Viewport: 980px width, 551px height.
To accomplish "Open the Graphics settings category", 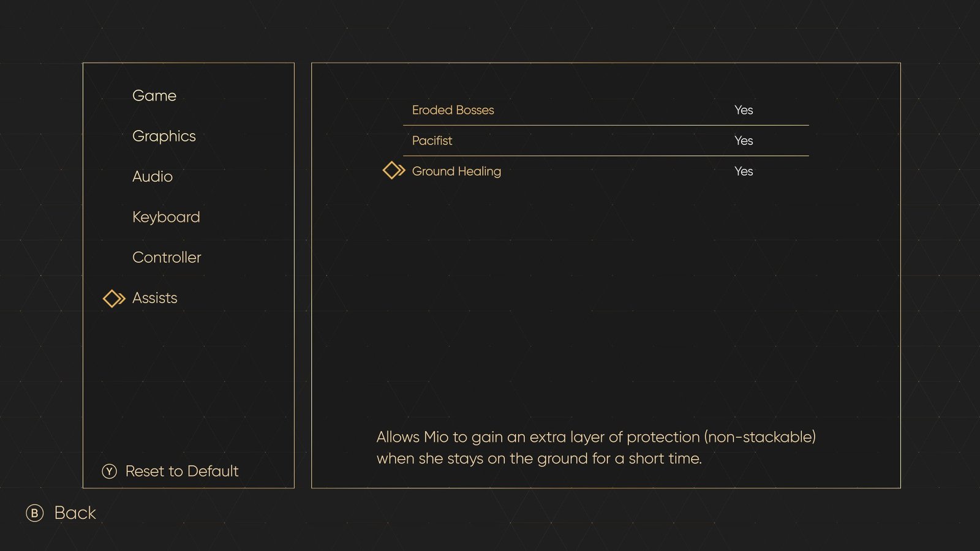I will point(164,137).
